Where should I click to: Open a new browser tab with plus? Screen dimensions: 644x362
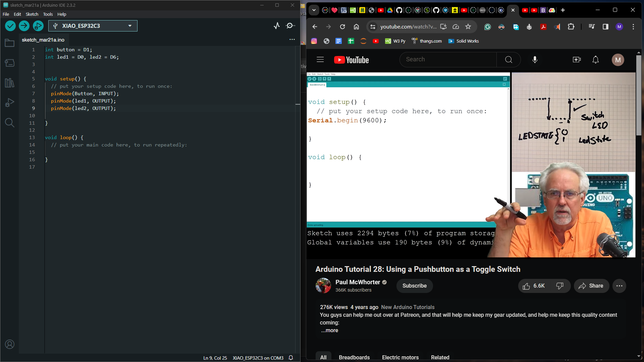563,10
